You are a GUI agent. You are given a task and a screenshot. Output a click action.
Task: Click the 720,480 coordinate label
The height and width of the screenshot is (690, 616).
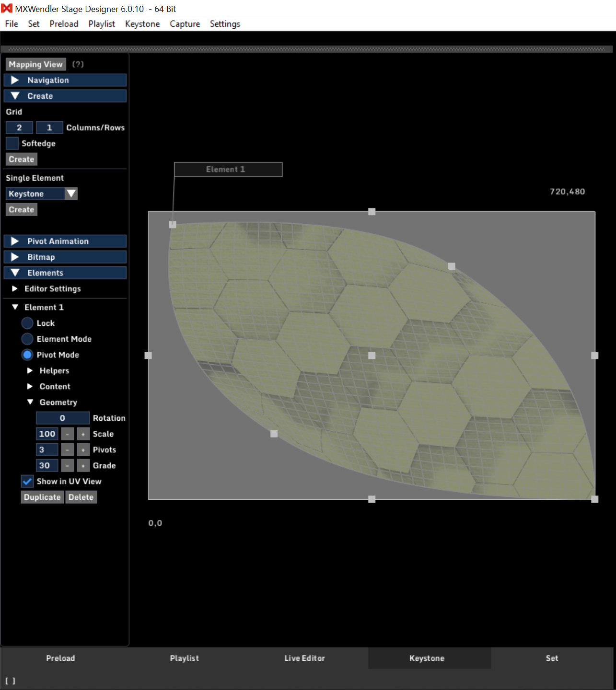pyautogui.click(x=567, y=191)
